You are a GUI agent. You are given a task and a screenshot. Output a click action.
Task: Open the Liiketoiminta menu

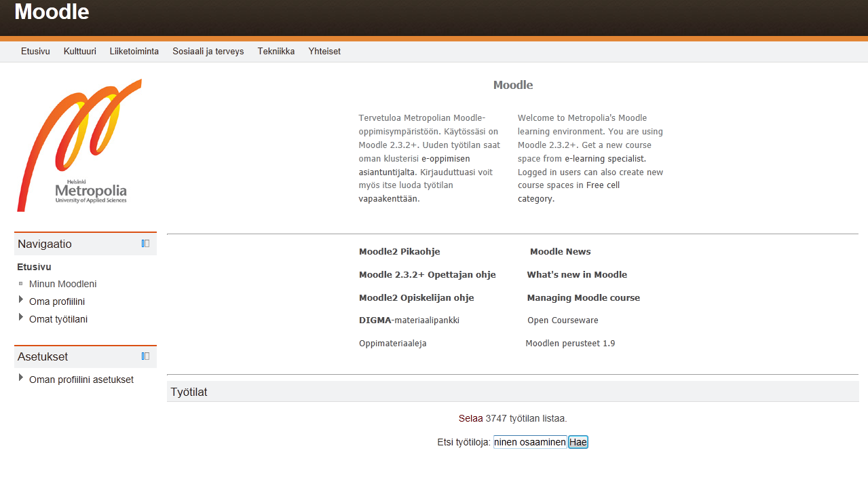(134, 52)
